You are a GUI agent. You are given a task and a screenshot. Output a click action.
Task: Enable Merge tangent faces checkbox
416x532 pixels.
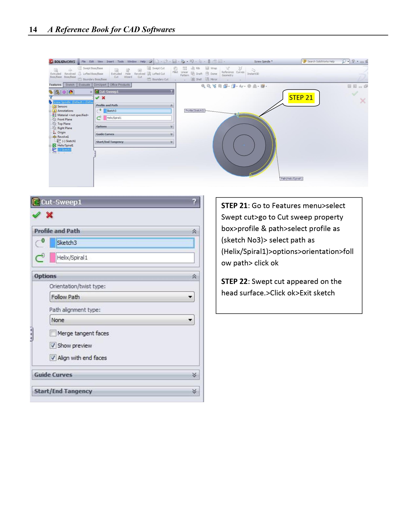pos(53,333)
